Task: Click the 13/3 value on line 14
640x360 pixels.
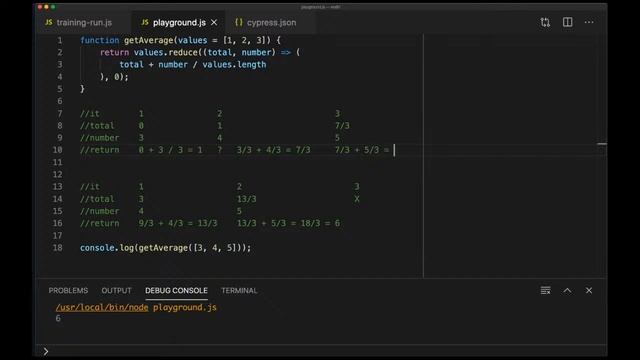Action: [247, 199]
